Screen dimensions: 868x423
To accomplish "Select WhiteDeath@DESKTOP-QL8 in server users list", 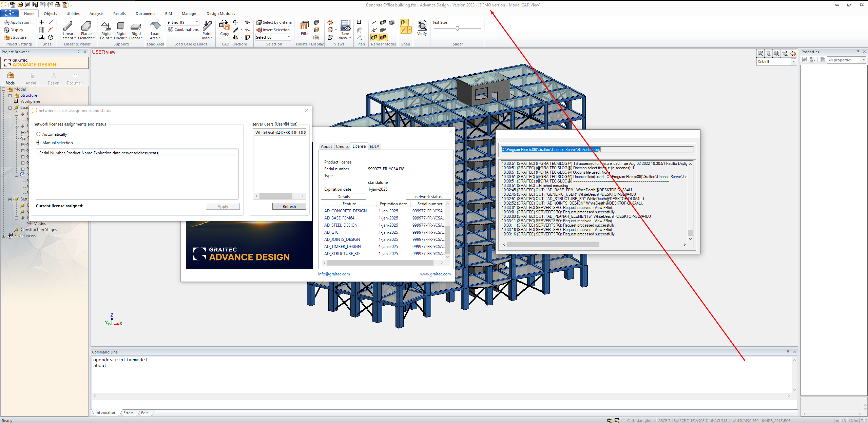I will [x=280, y=133].
